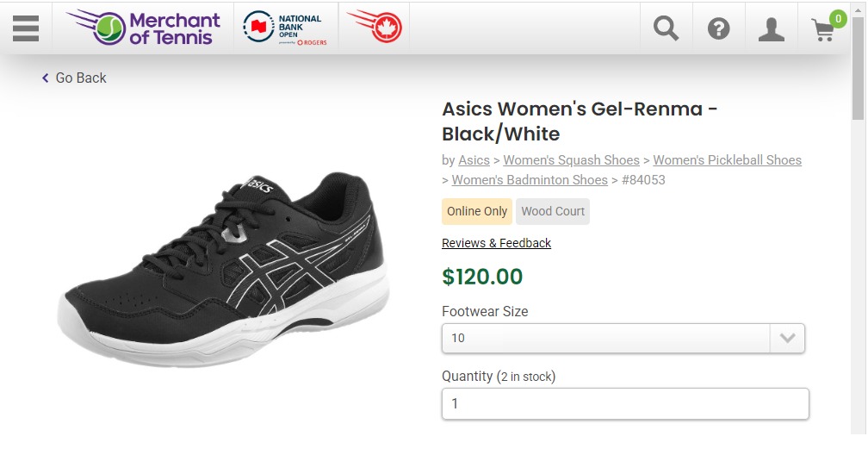Open Reviews & Feedback link

tap(496, 243)
